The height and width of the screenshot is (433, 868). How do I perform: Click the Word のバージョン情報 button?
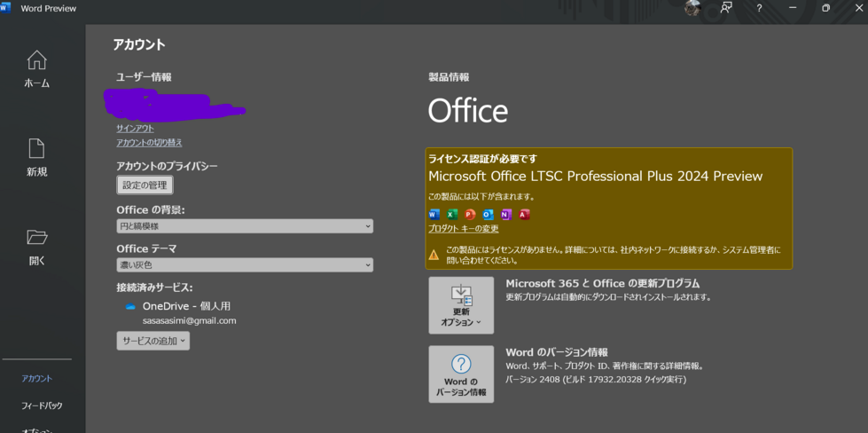[x=461, y=374]
